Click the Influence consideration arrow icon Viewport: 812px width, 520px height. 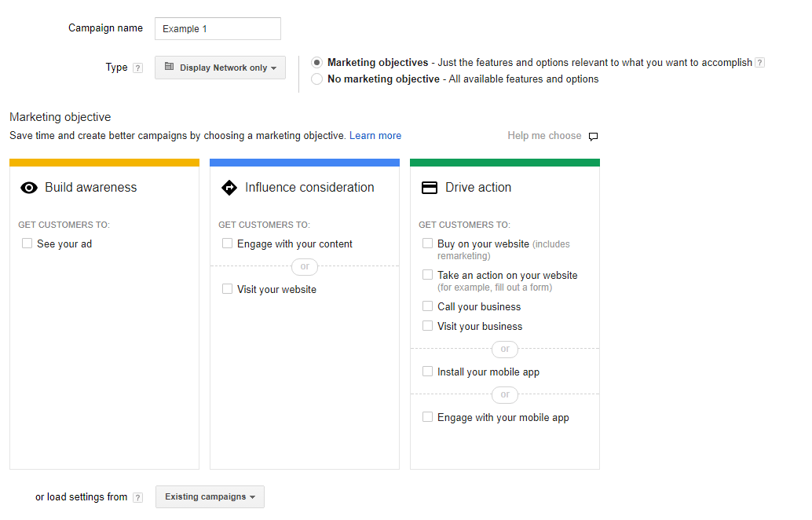pos(229,188)
